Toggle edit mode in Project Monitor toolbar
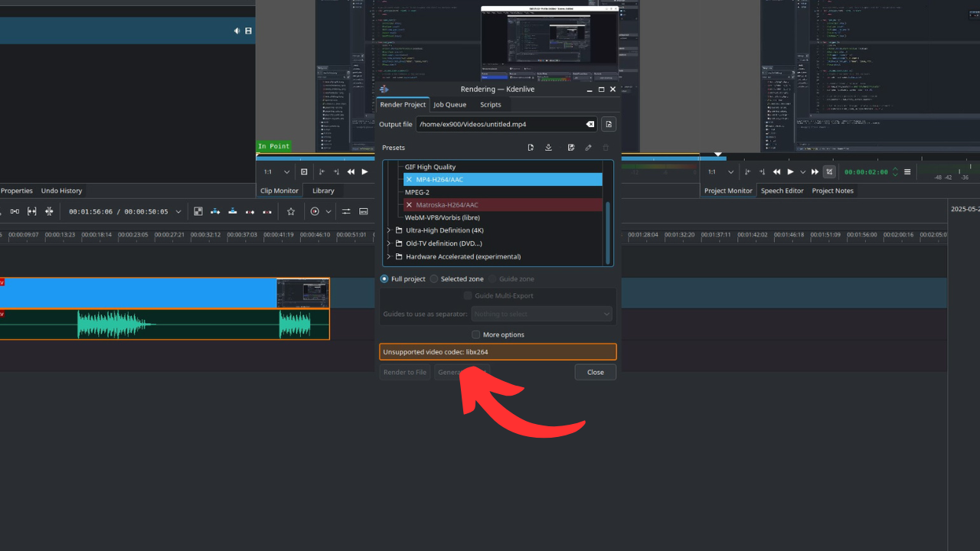This screenshot has width=980, height=551. (x=829, y=172)
